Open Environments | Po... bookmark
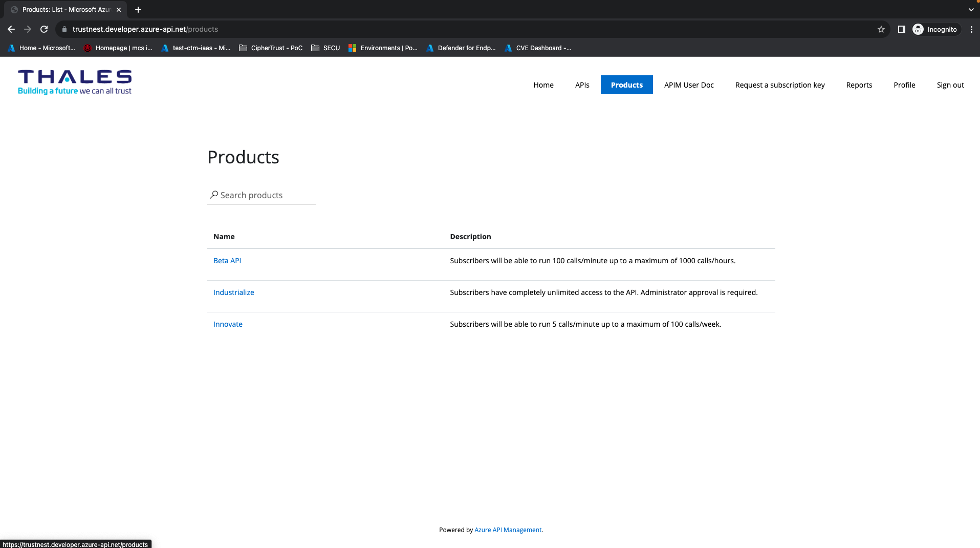Screen dimensions: 980x548 (x=383, y=48)
